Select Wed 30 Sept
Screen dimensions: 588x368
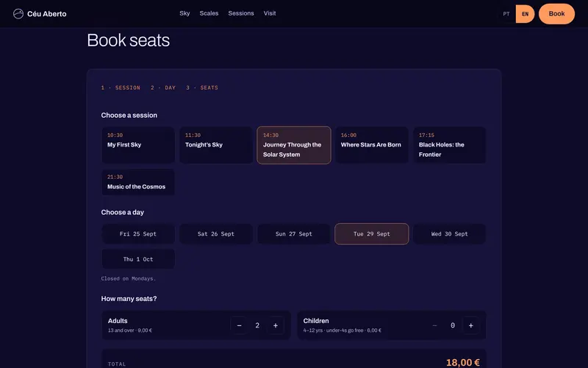coord(450,234)
